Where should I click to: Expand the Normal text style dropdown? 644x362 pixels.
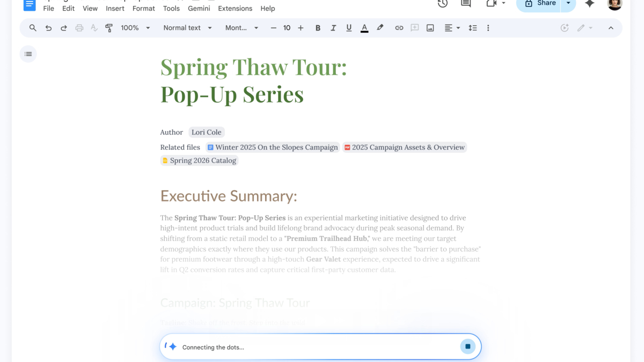pos(187,28)
